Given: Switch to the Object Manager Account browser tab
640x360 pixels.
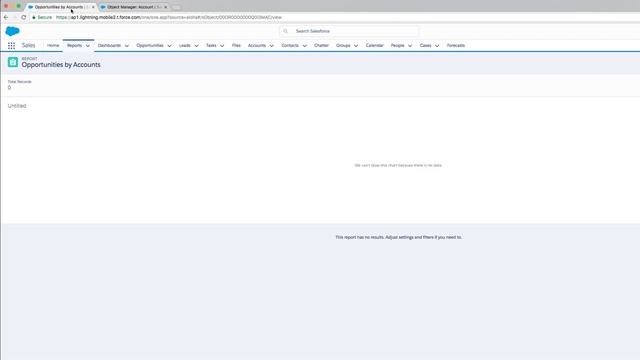Looking at the screenshot, I should [x=134, y=7].
